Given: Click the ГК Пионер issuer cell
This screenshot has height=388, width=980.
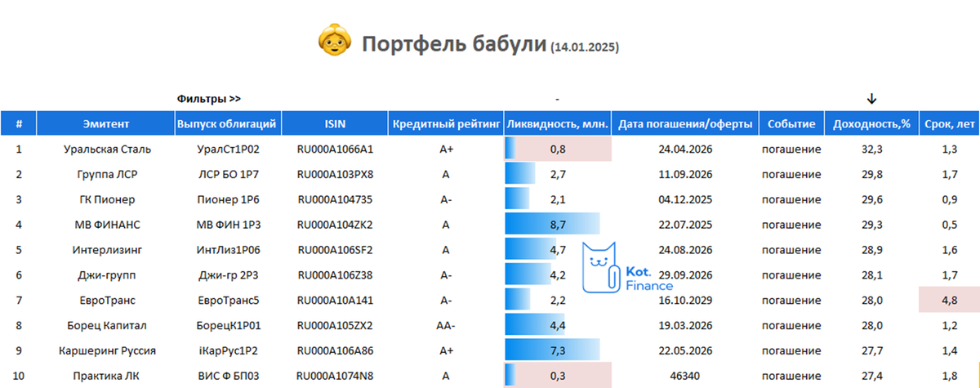Looking at the screenshot, I should (106, 199).
